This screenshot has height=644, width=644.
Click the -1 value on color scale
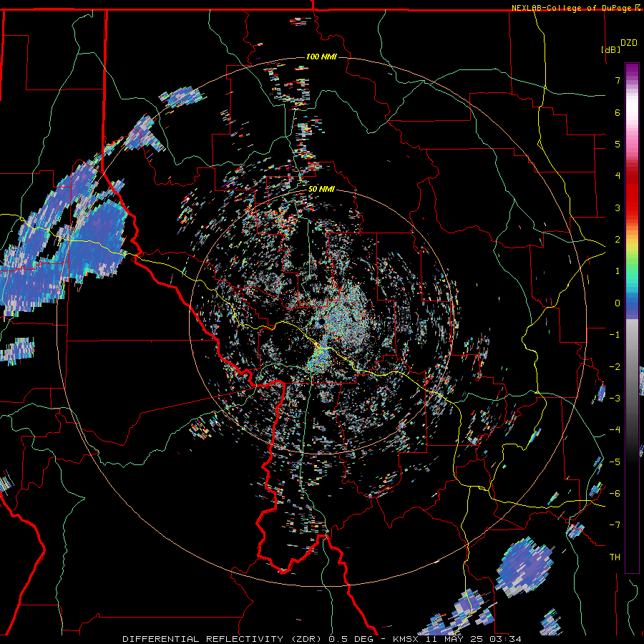click(615, 335)
